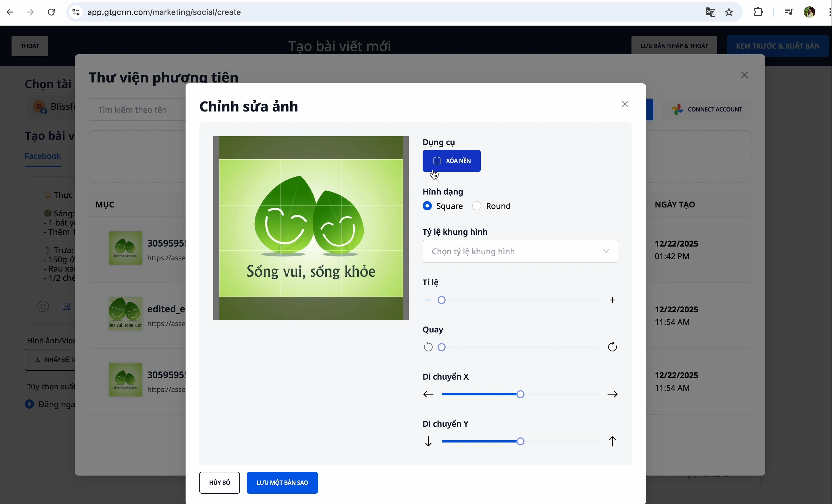Select the Round shape option
The height and width of the screenshot is (504, 832).
coord(477,206)
